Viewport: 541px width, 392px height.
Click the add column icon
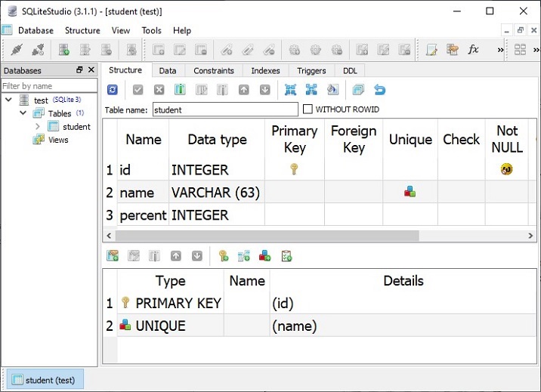point(180,90)
